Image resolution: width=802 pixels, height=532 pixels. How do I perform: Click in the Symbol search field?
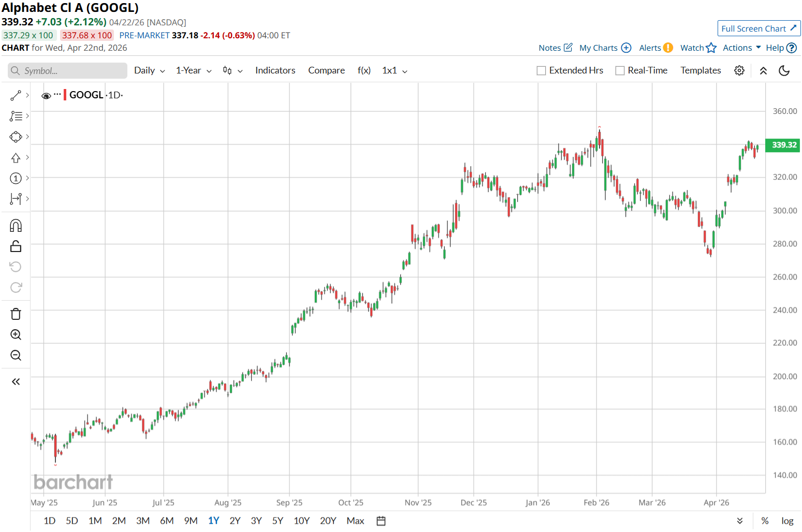tap(67, 71)
